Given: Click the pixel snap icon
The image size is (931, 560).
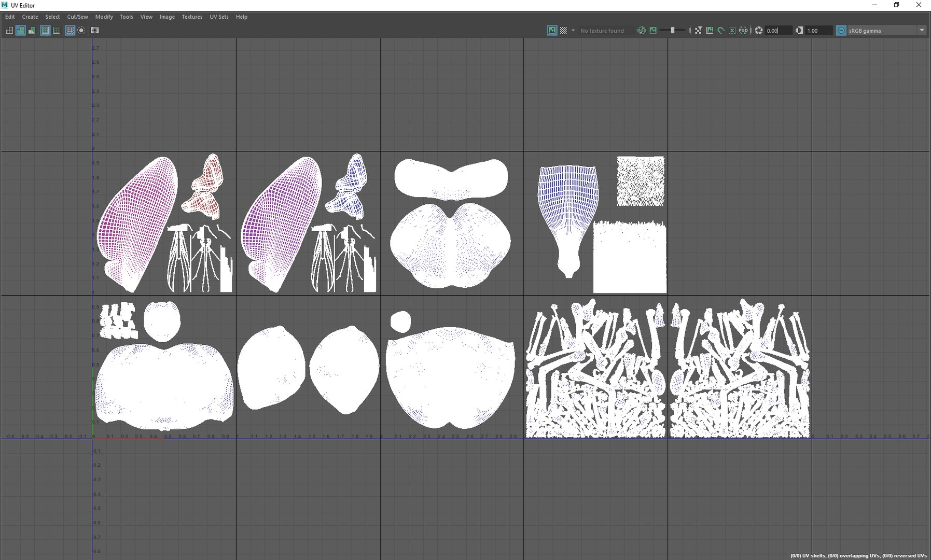Looking at the screenshot, I should (x=698, y=31).
